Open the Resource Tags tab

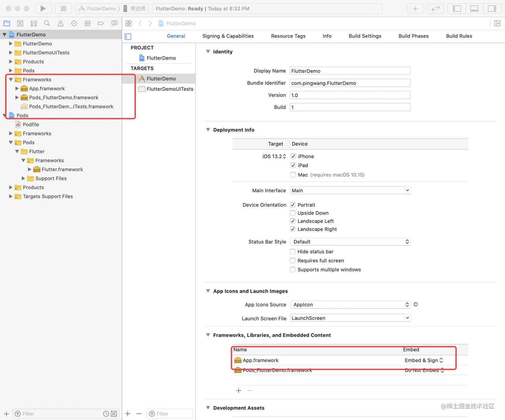point(288,36)
